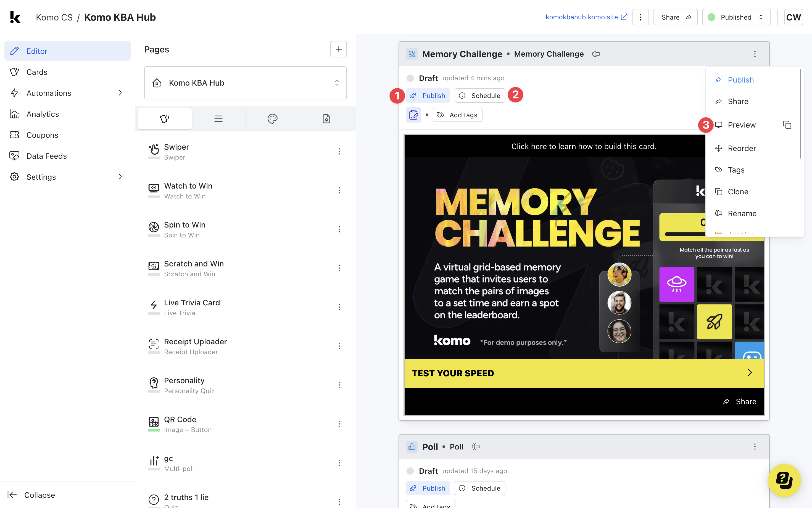Click the add page plus icon

point(338,49)
